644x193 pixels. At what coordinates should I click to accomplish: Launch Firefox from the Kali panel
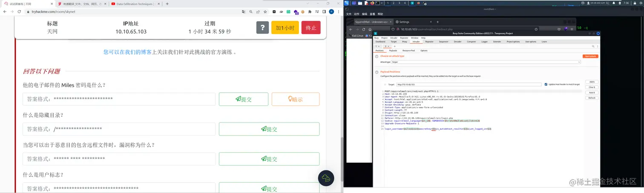pyautogui.click(x=372, y=3)
